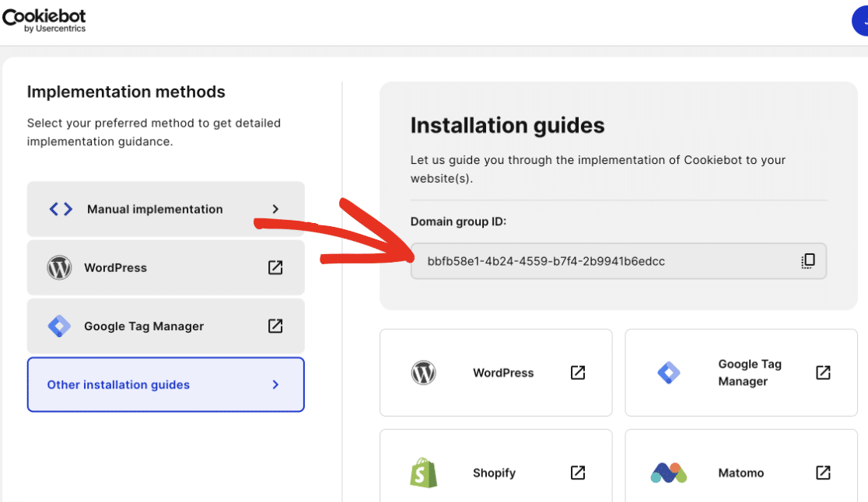This screenshot has height=502, width=868.
Task: Click Google Tag Manager logo in guide card
Action: coord(669,373)
